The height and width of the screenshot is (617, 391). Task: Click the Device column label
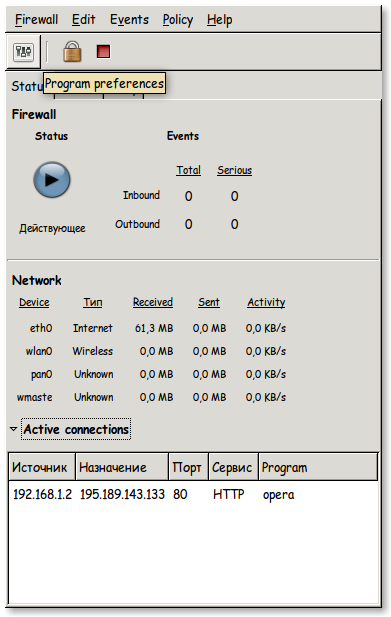click(x=34, y=302)
